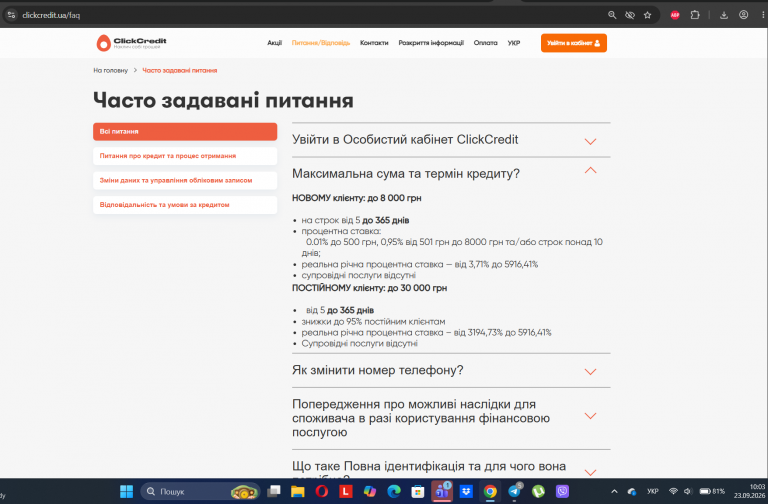Click 'ПОСТІЙНОМУ клієнту: до 30 000 грн' text
This screenshot has width=768, height=504.
click(x=369, y=288)
